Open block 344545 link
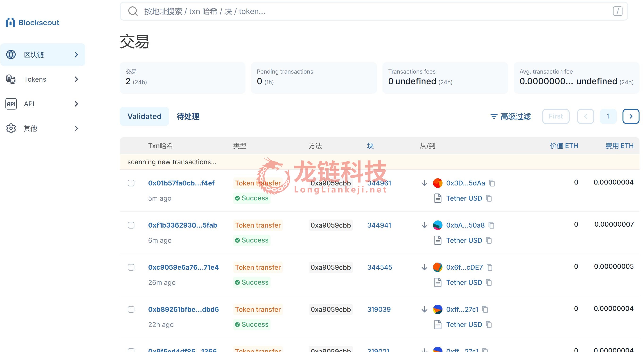644x352 pixels. pyautogui.click(x=379, y=267)
